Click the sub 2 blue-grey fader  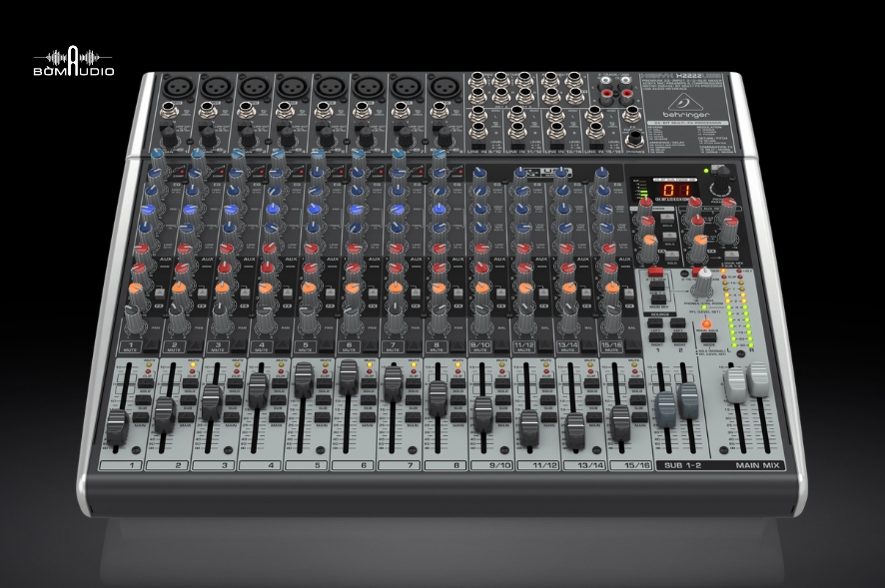pos(688,400)
